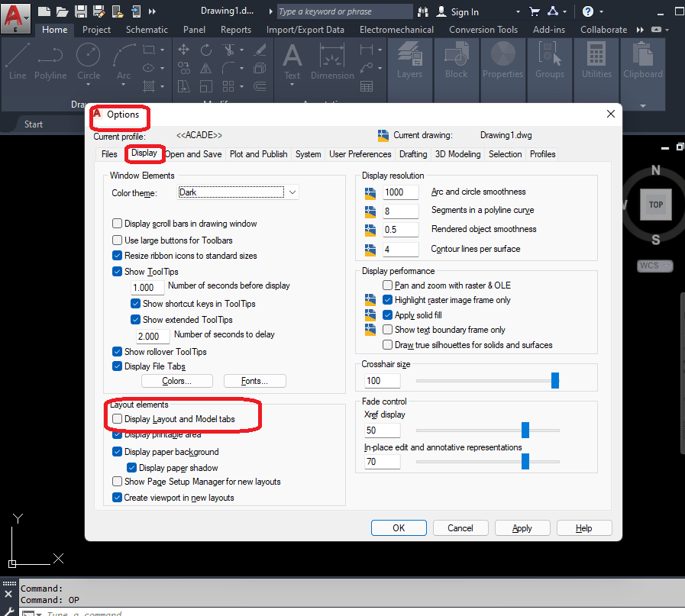Select the Circle tool in ribbon

[x=89, y=62]
